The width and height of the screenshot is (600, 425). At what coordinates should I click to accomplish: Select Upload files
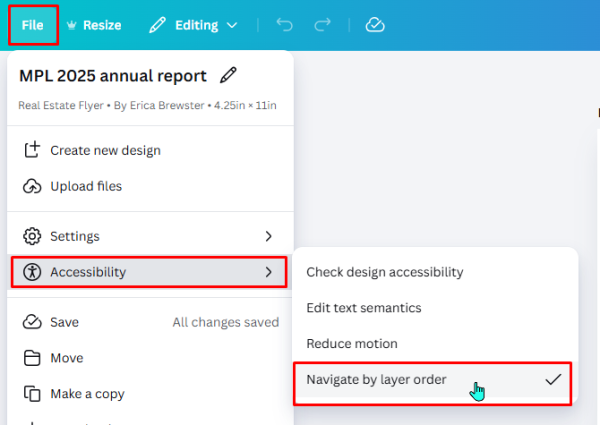coord(150,186)
